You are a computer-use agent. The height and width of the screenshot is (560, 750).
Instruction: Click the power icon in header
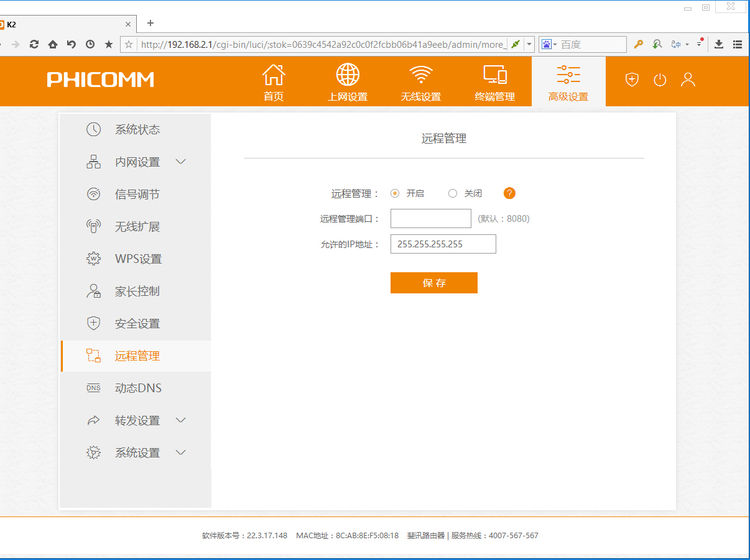[x=660, y=80]
